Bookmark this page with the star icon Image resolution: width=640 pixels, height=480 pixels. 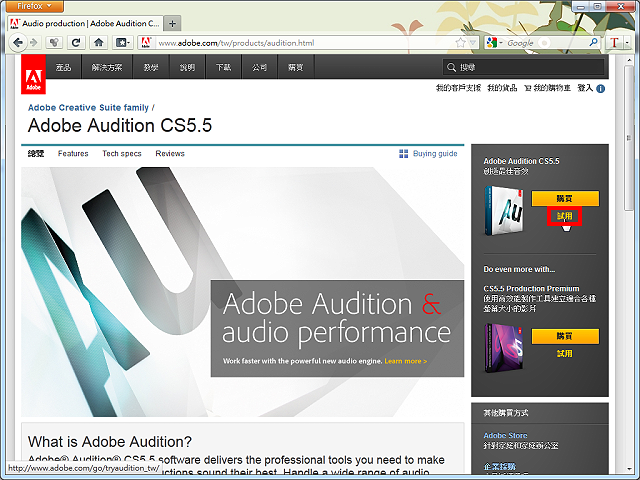[460, 42]
